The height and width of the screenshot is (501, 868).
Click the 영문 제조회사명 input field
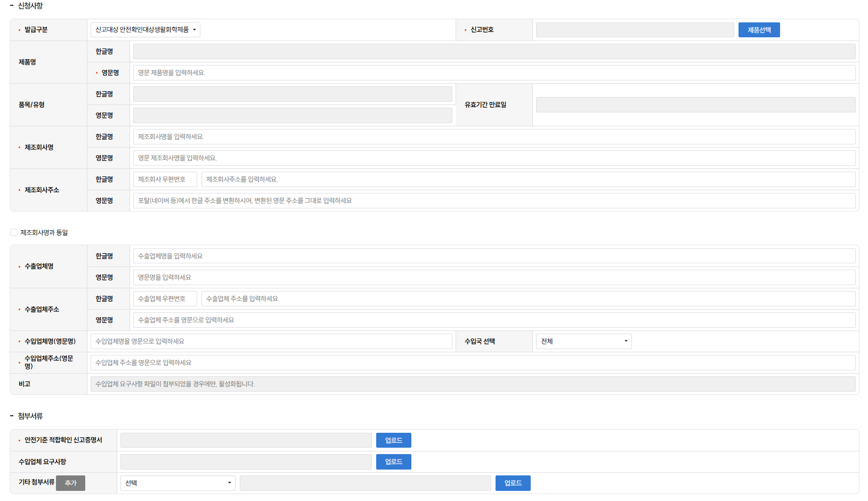pyautogui.click(x=494, y=158)
